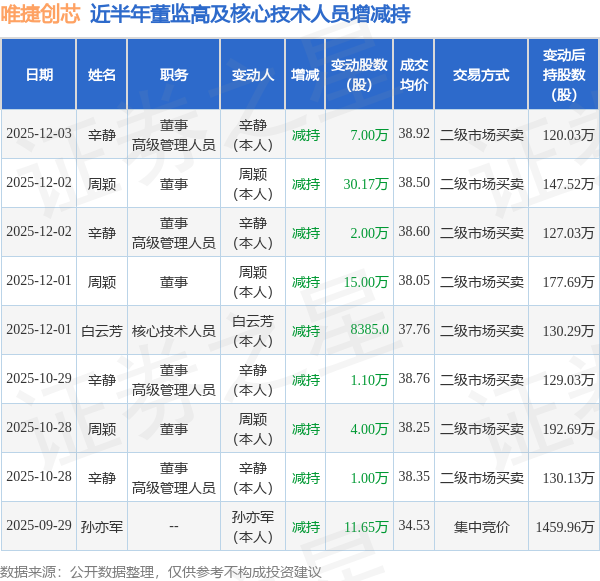This screenshot has width=600, height=581.
Task: Select the share change value 11.65万
Action: tap(366, 527)
